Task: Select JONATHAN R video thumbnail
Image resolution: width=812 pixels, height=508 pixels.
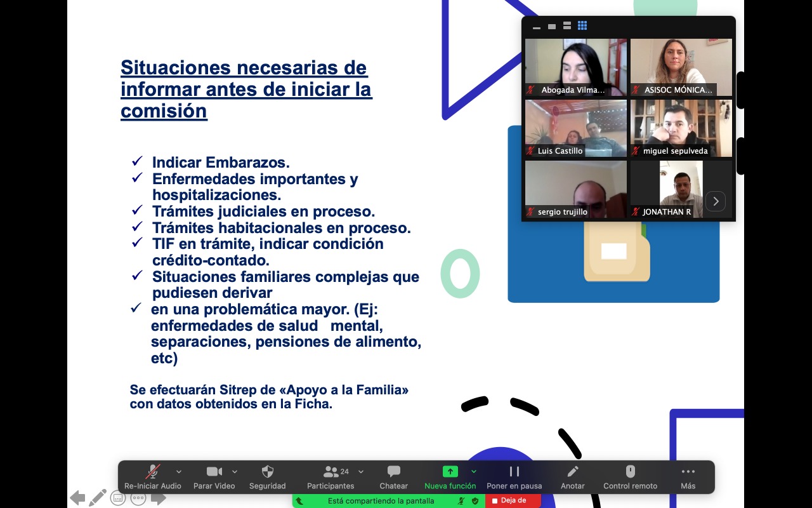Action: tap(681, 189)
